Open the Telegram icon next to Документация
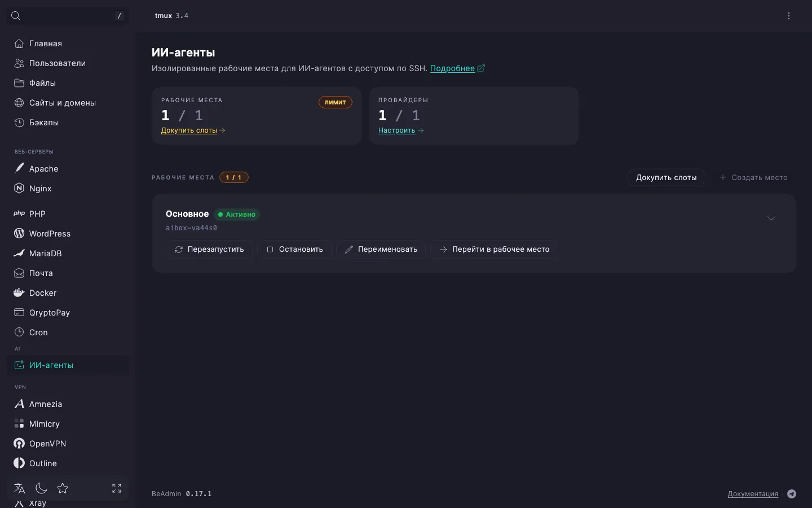812x508 pixels. point(792,494)
